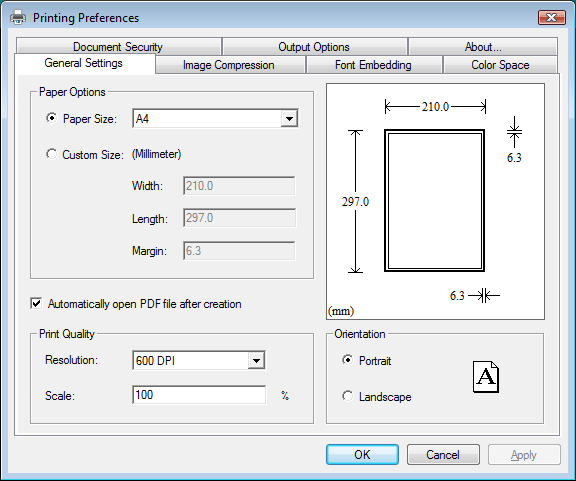Close the Printing Preferences dialog
576x481 pixels.
coord(551,17)
